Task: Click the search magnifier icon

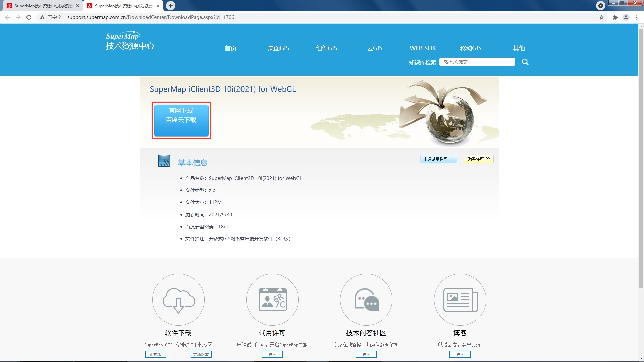Action: [525, 62]
